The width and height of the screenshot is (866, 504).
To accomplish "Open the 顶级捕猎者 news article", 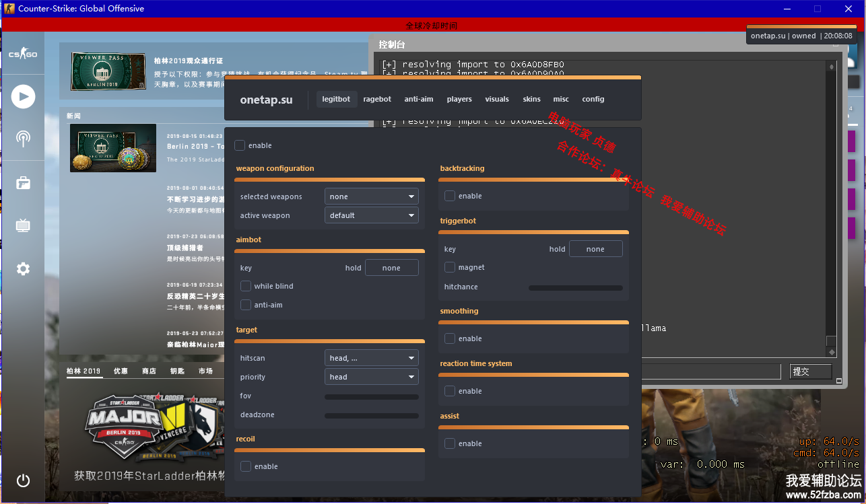I will pos(185,248).
